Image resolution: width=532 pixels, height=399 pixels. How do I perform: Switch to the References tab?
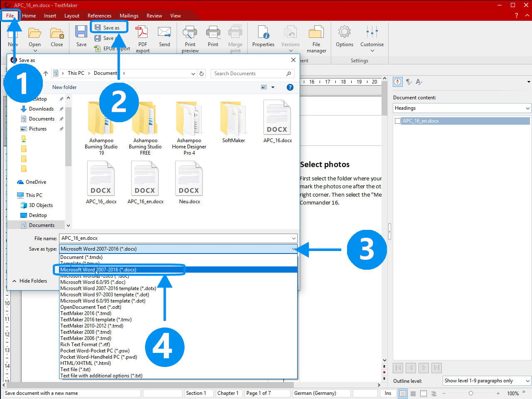[x=99, y=16]
